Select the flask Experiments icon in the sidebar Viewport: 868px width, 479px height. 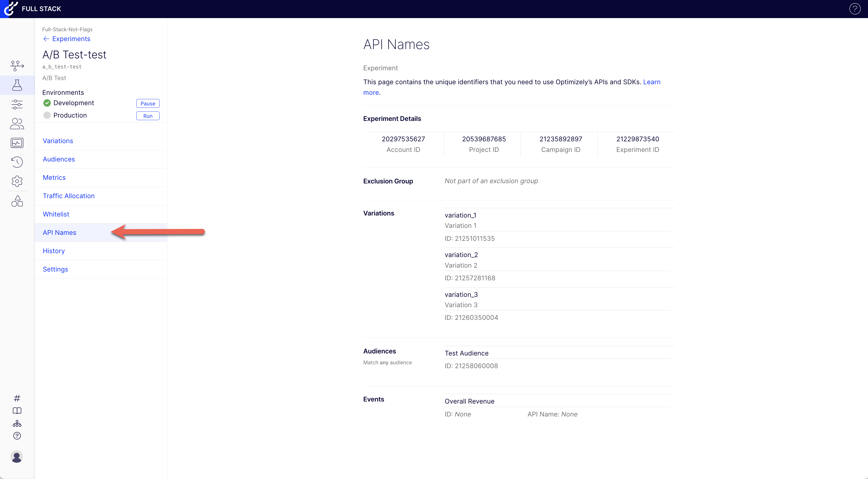[x=17, y=85]
